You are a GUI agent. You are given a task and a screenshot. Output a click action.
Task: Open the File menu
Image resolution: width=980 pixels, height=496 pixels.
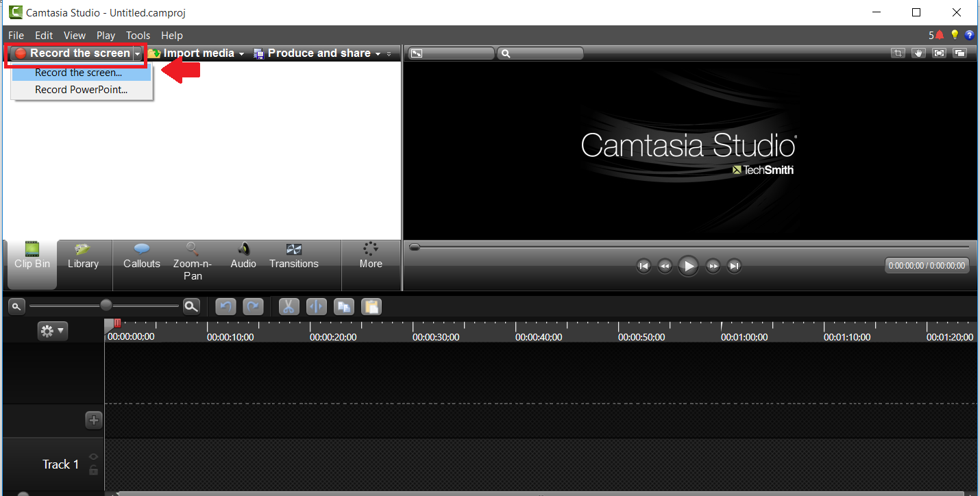16,35
